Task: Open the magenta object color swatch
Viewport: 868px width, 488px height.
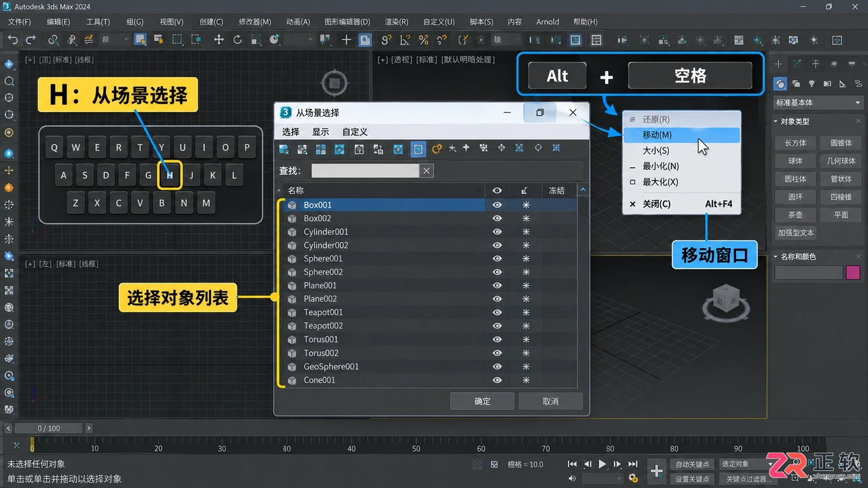Action: (853, 272)
